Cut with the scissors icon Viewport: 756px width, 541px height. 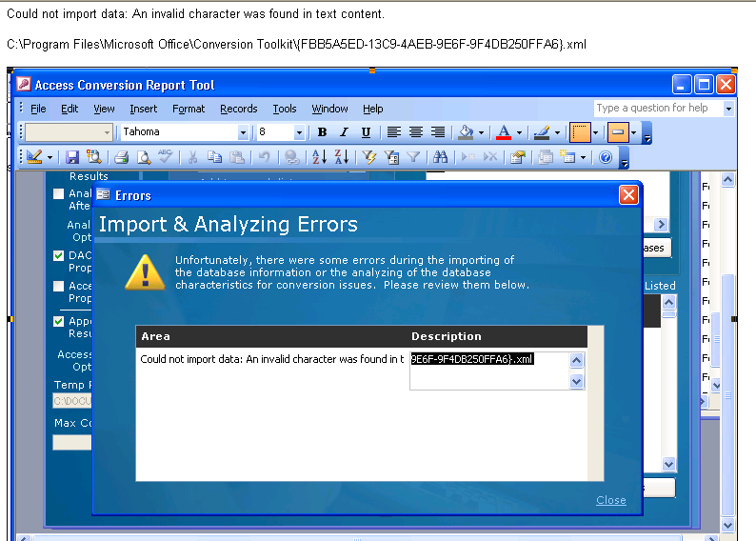192,157
